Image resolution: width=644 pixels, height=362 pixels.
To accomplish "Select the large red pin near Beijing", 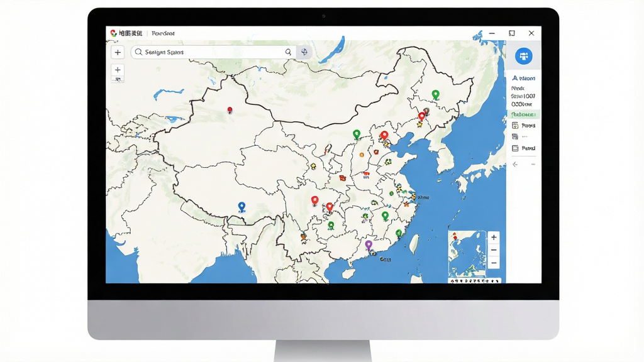I will (384, 136).
